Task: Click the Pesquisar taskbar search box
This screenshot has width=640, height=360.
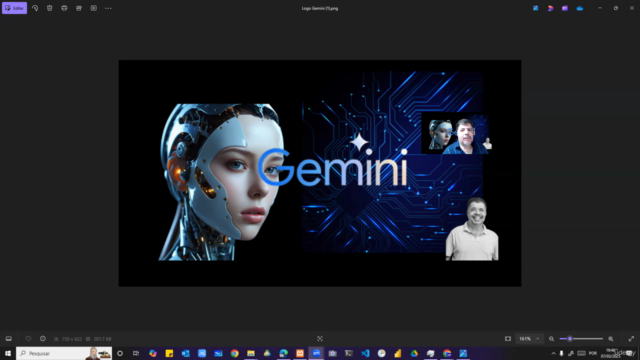Action: click(x=64, y=353)
